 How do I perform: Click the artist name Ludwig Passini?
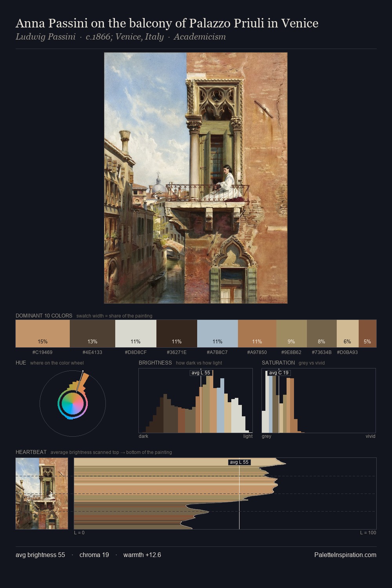pos(45,37)
